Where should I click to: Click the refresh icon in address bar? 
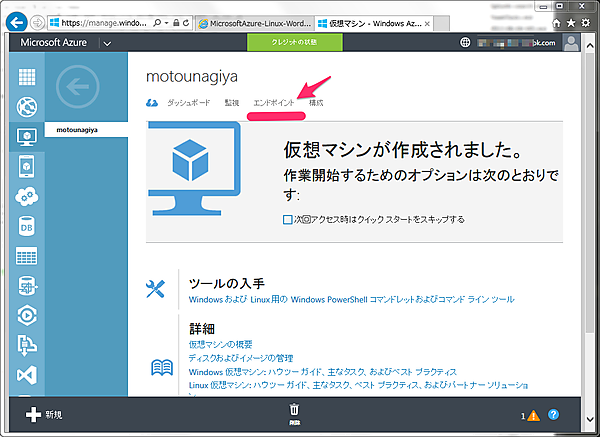click(x=186, y=23)
